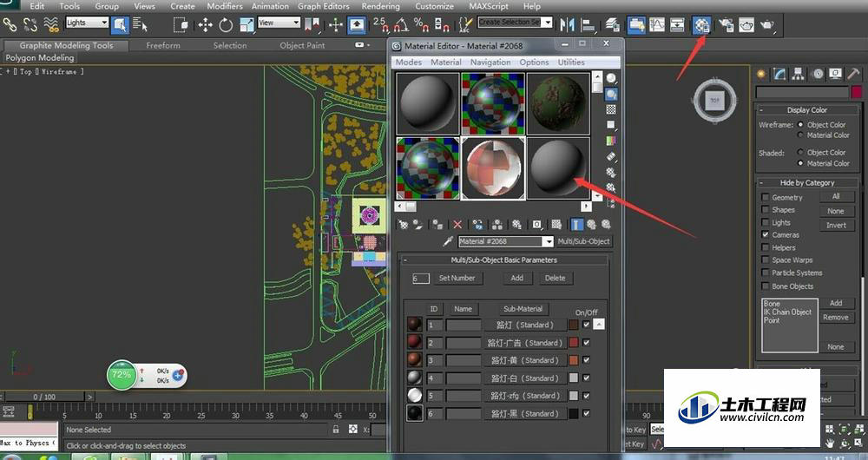The image size is (868, 460).
Task: Open the Curve Editor icon
Action: point(657,25)
